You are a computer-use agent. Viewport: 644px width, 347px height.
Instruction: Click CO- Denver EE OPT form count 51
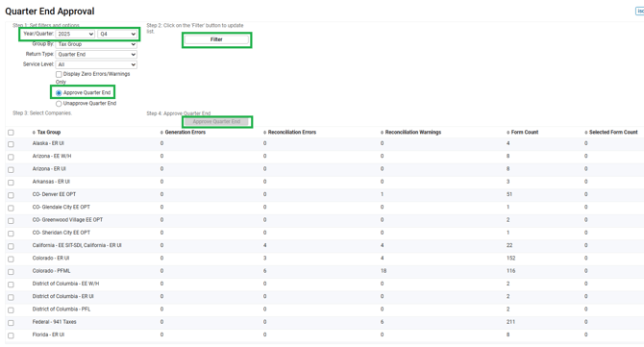[x=509, y=194]
